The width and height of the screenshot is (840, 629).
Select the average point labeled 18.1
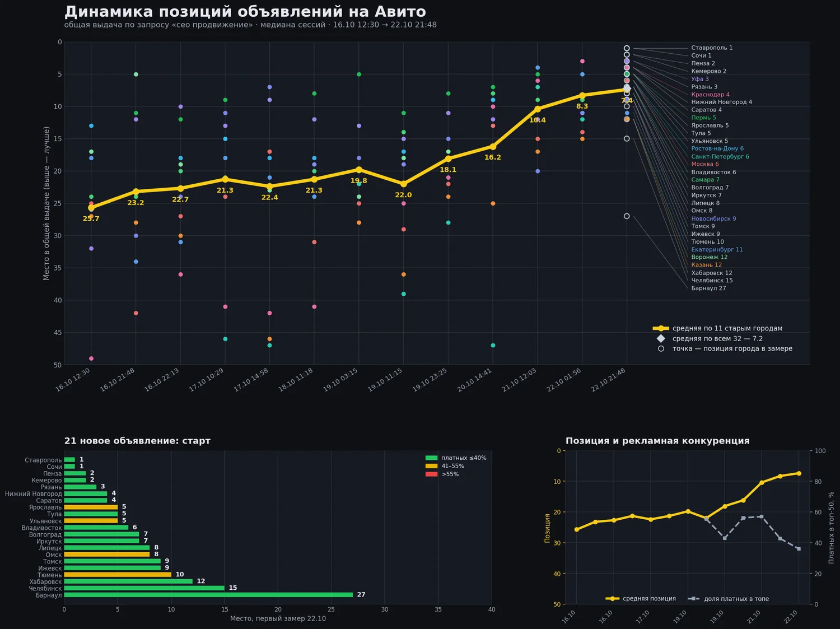448,159
